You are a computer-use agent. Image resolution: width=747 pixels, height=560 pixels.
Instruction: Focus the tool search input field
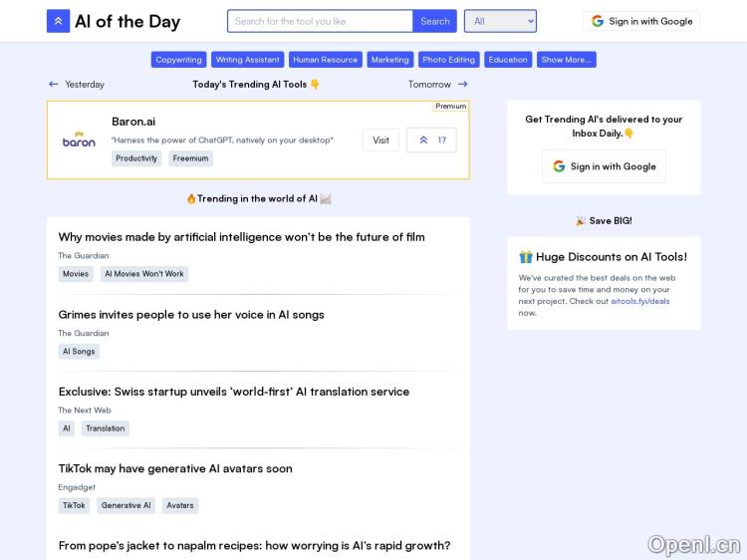(320, 21)
